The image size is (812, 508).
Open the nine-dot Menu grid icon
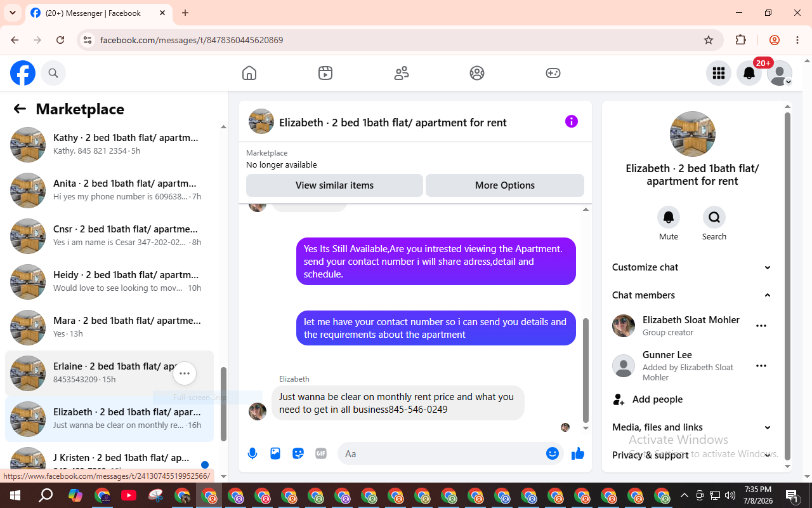pyautogui.click(x=719, y=73)
